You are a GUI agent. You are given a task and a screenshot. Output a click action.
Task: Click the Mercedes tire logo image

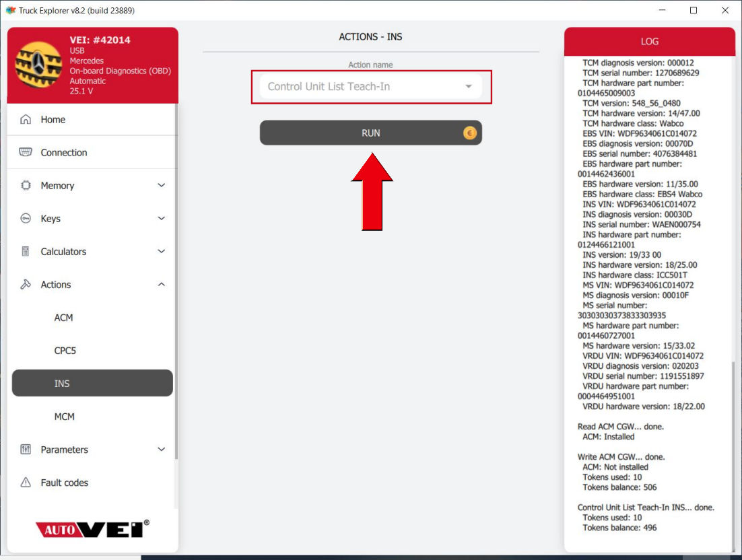(x=38, y=65)
